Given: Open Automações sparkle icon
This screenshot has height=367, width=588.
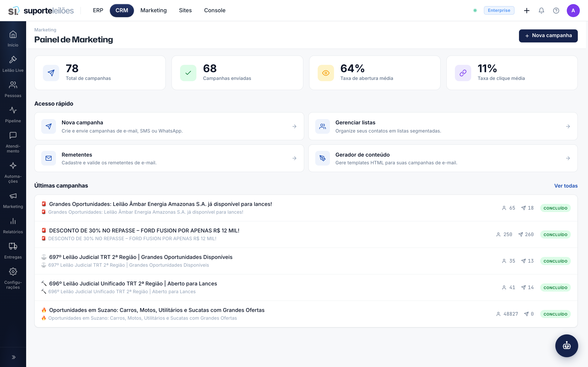Looking at the screenshot, I should (x=13, y=166).
